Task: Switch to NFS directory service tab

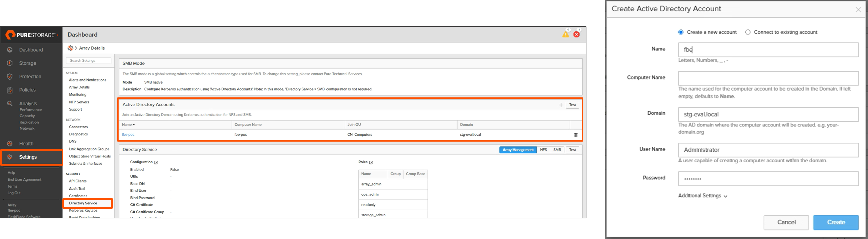Action: pos(543,150)
